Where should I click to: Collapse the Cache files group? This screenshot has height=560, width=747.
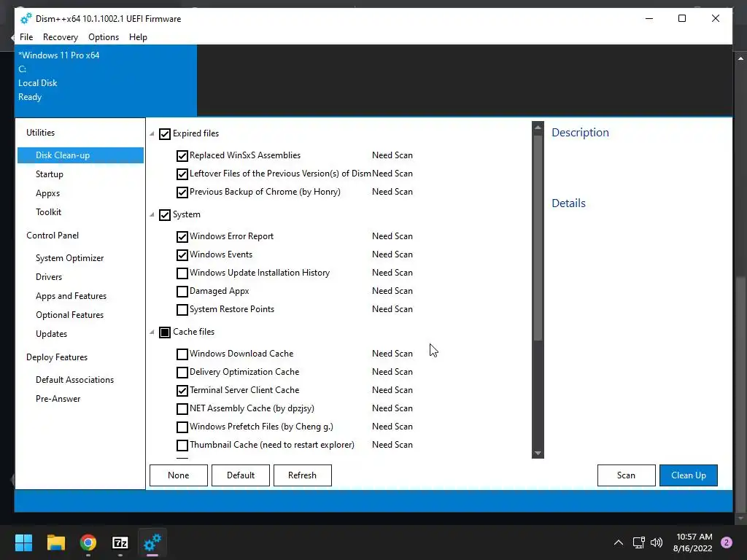152,332
